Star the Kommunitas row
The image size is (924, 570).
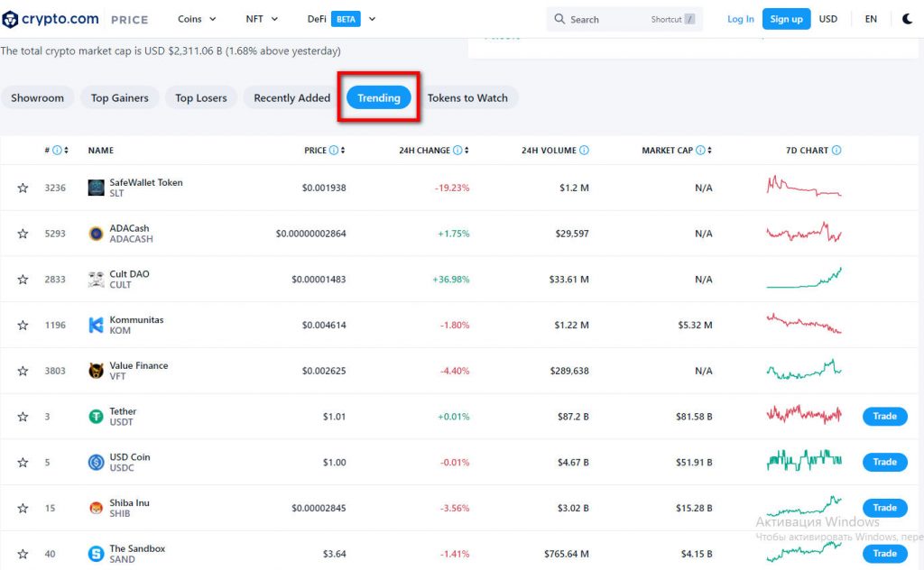[x=23, y=325]
